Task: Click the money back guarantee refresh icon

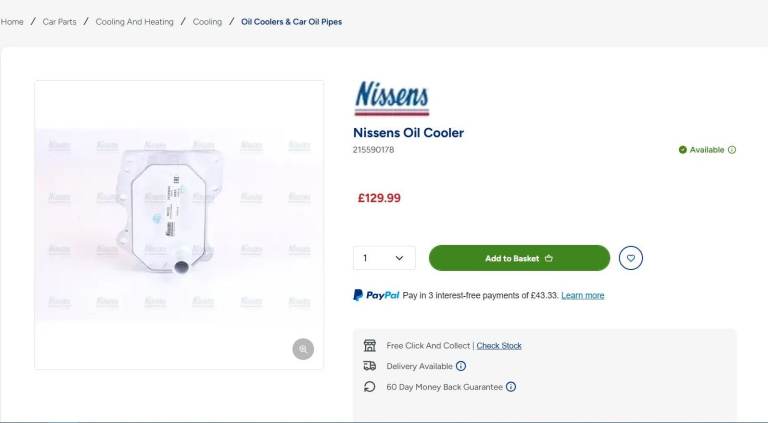Action: (370, 387)
